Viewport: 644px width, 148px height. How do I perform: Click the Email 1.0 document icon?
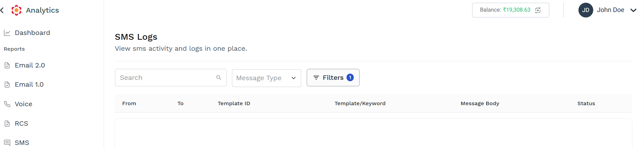click(x=7, y=85)
